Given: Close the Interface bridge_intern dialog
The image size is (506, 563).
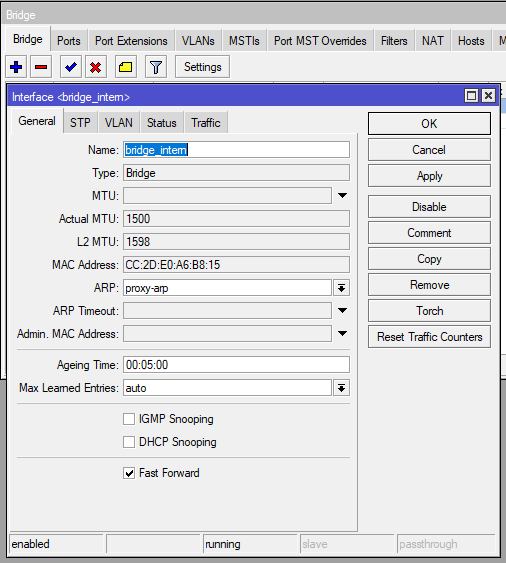Looking at the screenshot, I should pos(488,96).
